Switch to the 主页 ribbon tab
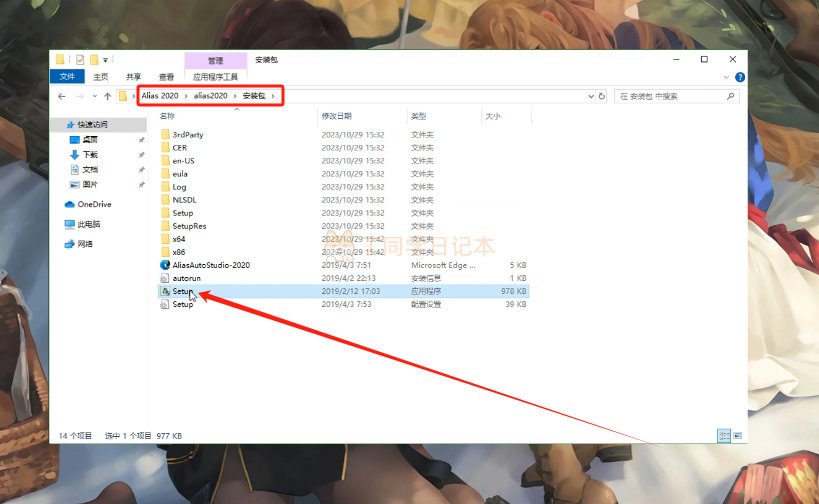This screenshot has height=504, width=819. pyautogui.click(x=101, y=77)
